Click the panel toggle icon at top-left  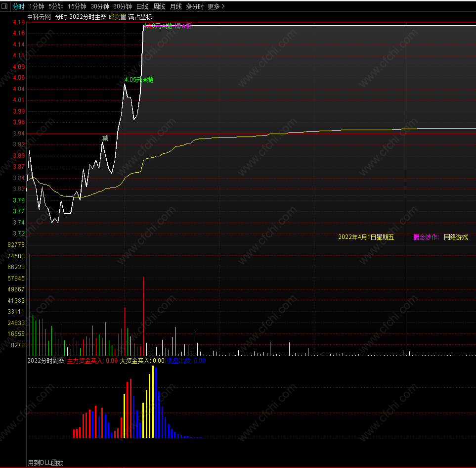[x=4, y=6]
